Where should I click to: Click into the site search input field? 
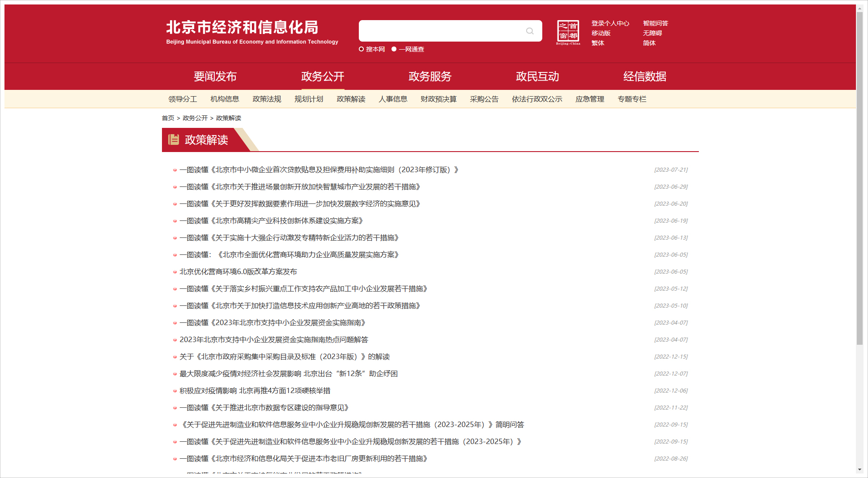441,31
